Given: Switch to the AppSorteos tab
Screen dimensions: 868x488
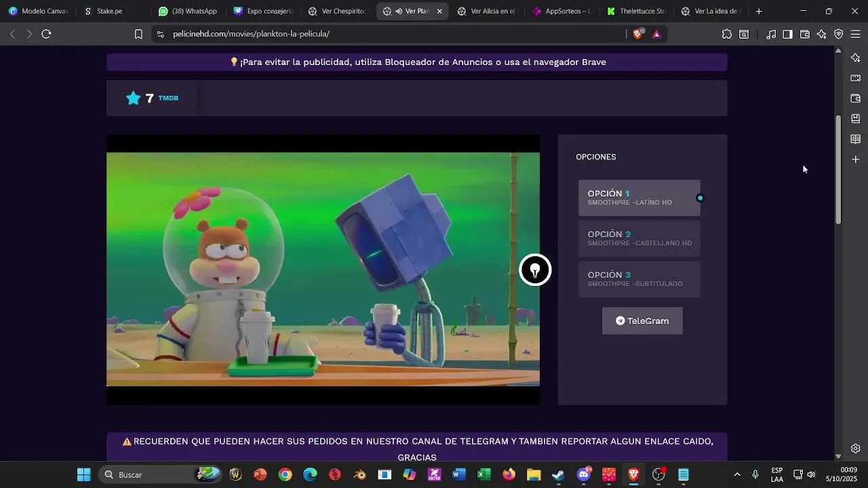Looking at the screenshot, I should click(x=561, y=11).
